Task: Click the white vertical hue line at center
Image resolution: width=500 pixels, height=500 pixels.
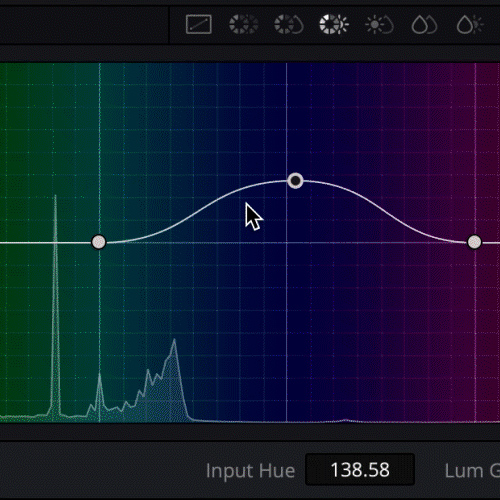Action: click(x=287, y=300)
